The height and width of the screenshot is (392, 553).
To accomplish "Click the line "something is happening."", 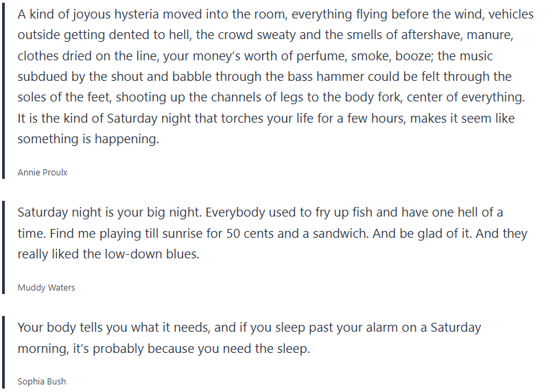I will pos(88,140).
